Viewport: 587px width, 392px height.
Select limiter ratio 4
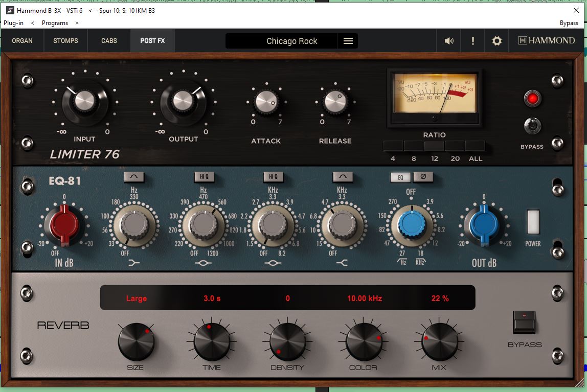[x=393, y=146]
